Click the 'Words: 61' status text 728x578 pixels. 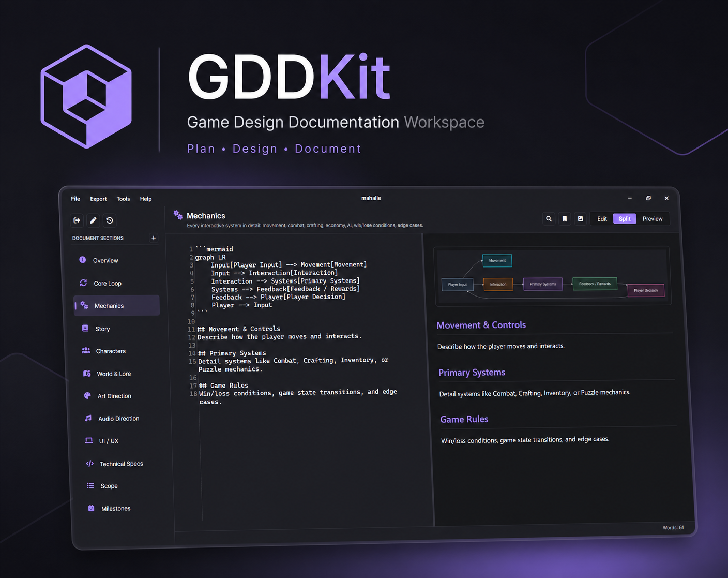click(x=673, y=528)
